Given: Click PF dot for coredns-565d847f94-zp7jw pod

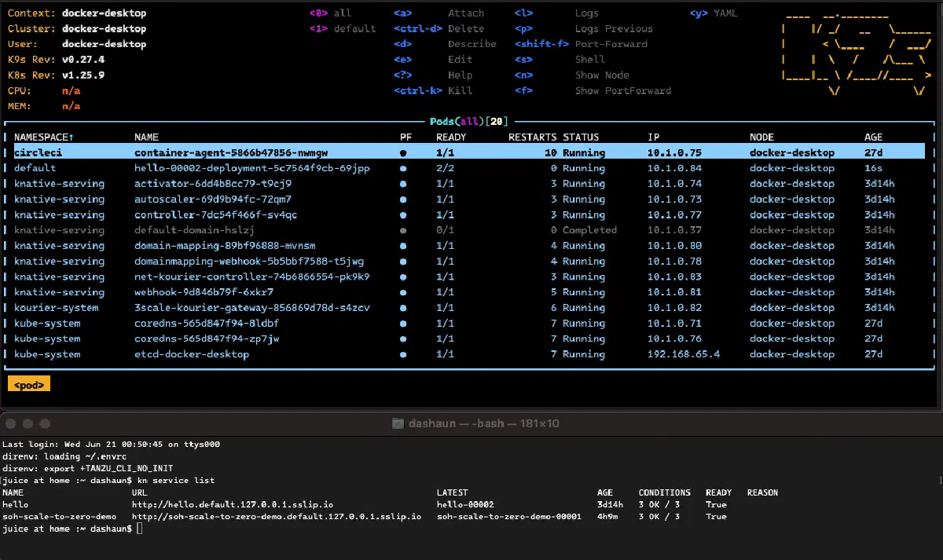Looking at the screenshot, I should [403, 339].
